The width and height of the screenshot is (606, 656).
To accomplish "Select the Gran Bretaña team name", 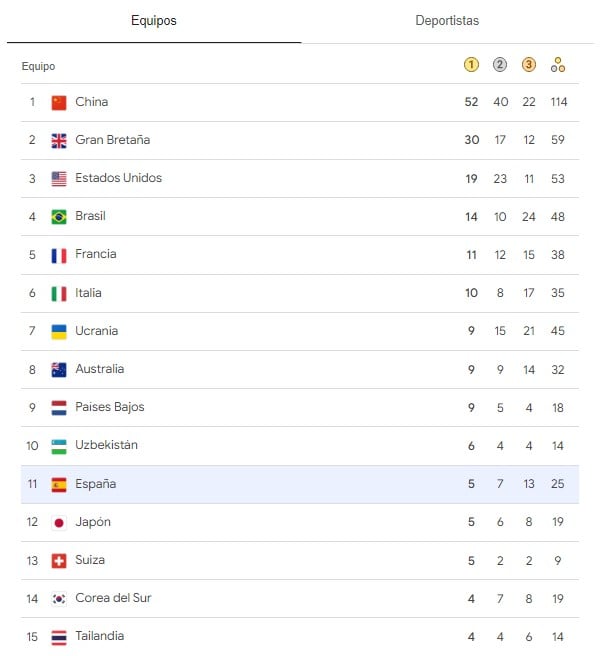I will 112,140.
